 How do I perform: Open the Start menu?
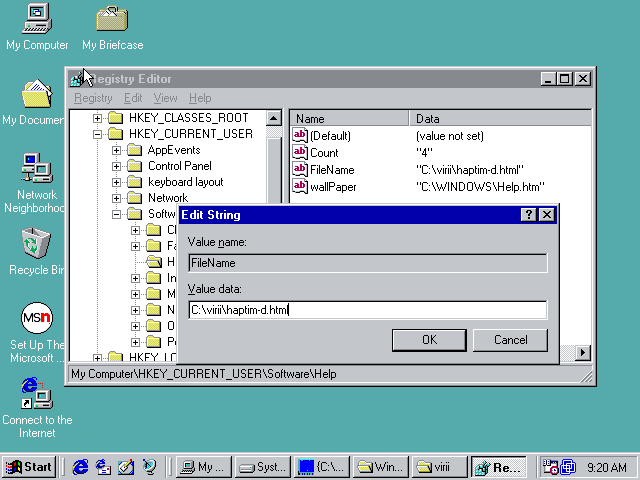tap(29, 467)
